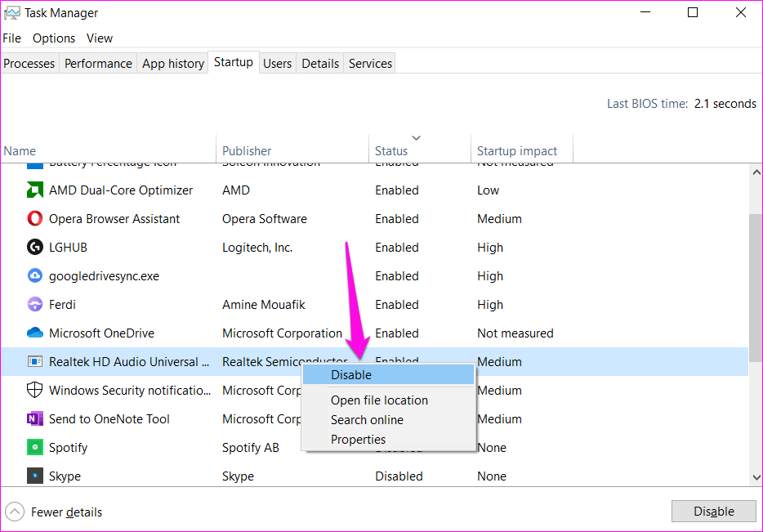The height and width of the screenshot is (532, 763).
Task: Click the Amine Mouafik publisher cell
Action: [264, 305]
